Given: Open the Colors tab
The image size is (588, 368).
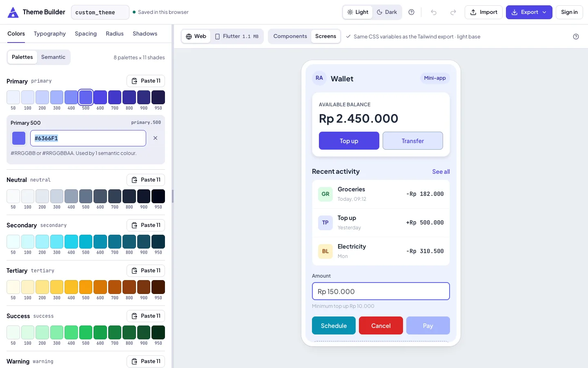Looking at the screenshot, I should 16,34.
